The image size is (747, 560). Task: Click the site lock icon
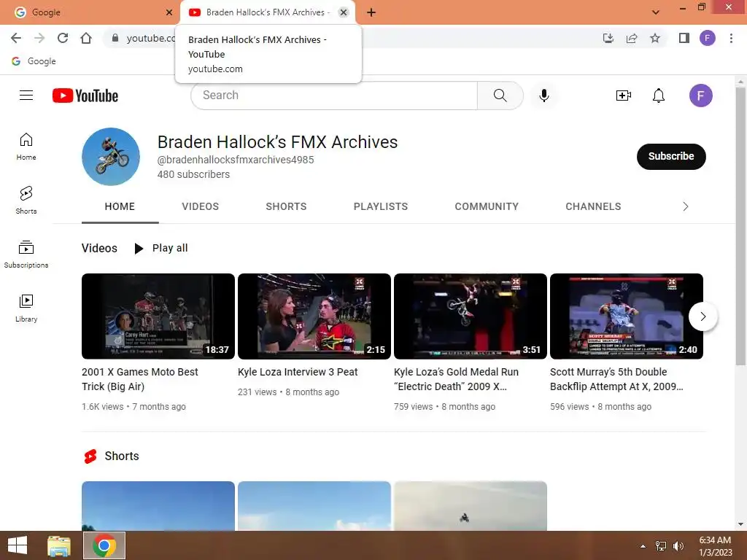[x=115, y=38]
